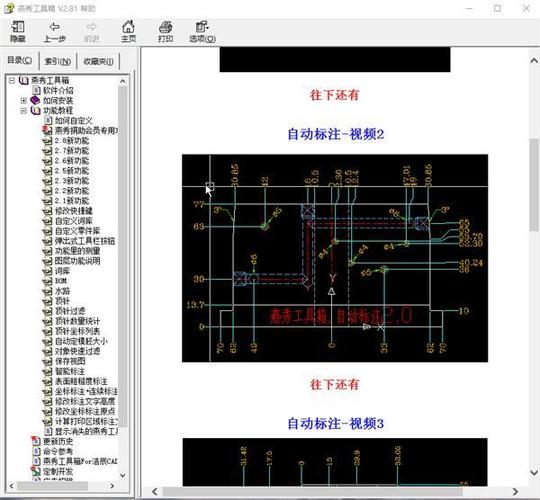Click the purple book icon for 如何安装
Image resolution: width=540 pixels, height=500 pixels.
click(35, 100)
